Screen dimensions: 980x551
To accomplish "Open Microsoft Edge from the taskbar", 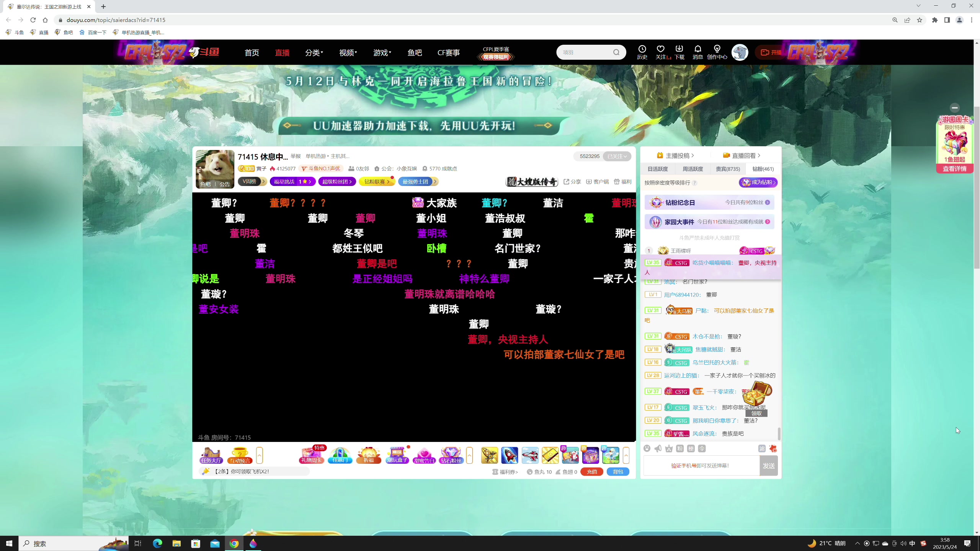I will point(157,543).
